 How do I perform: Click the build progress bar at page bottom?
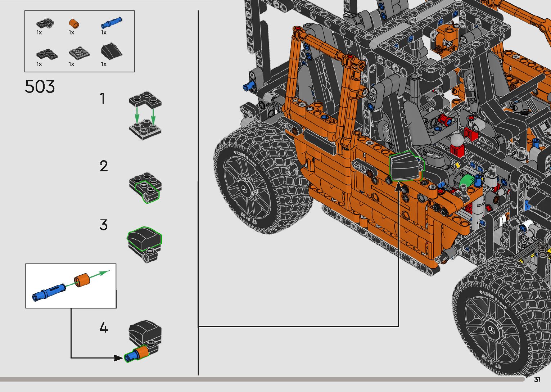tap(263, 379)
